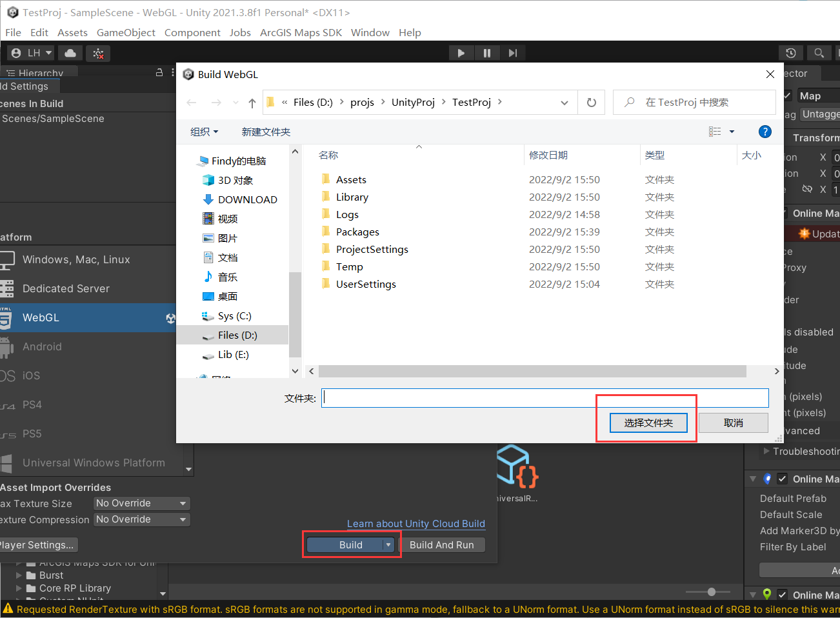
Task: Click the Unity Step frame button
Action: [x=512, y=53]
